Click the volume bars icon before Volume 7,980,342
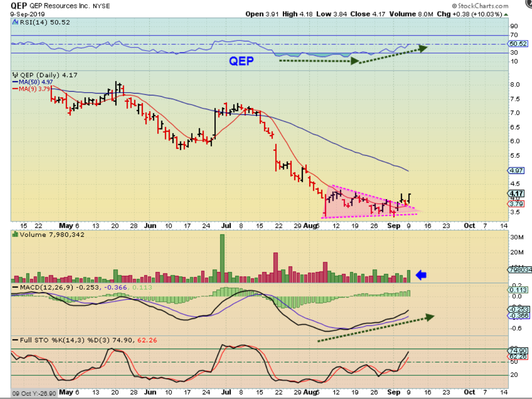 15,234
